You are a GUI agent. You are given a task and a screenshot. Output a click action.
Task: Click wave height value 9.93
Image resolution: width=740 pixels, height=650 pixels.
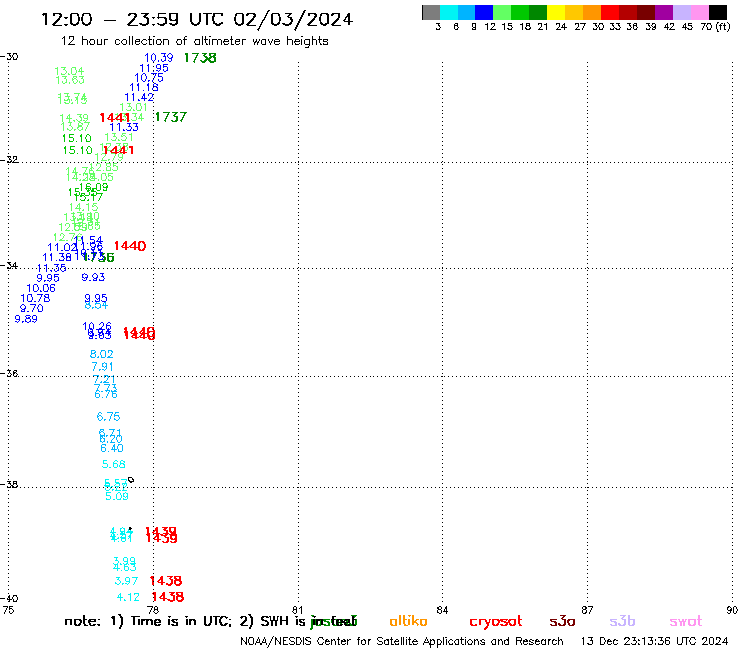click(x=93, y=277)
